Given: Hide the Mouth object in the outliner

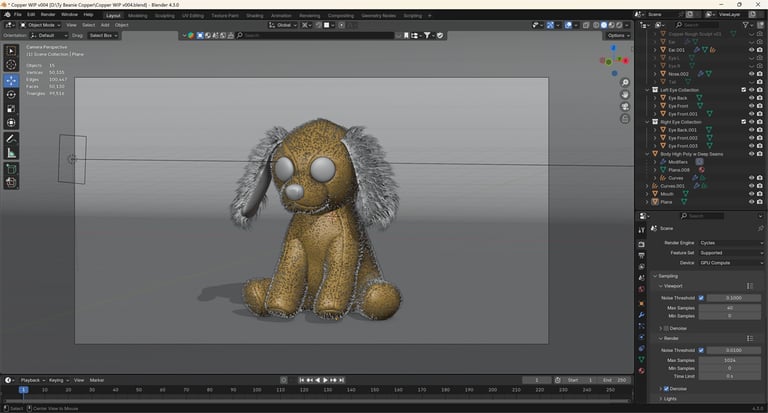Looking at the screenshot, I should click(751, 193).
